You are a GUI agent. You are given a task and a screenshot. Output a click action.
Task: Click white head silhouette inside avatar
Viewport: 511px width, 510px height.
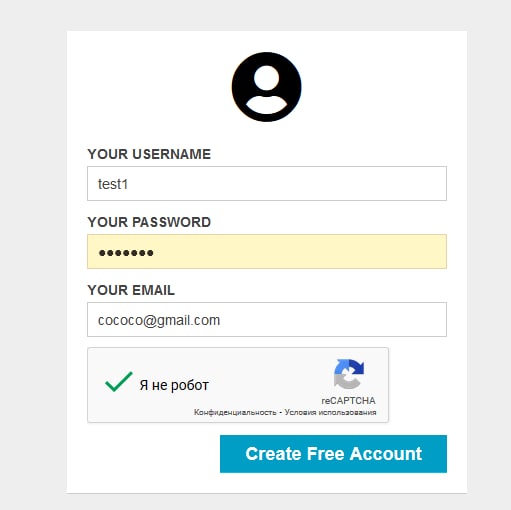(x=266, y=79)
